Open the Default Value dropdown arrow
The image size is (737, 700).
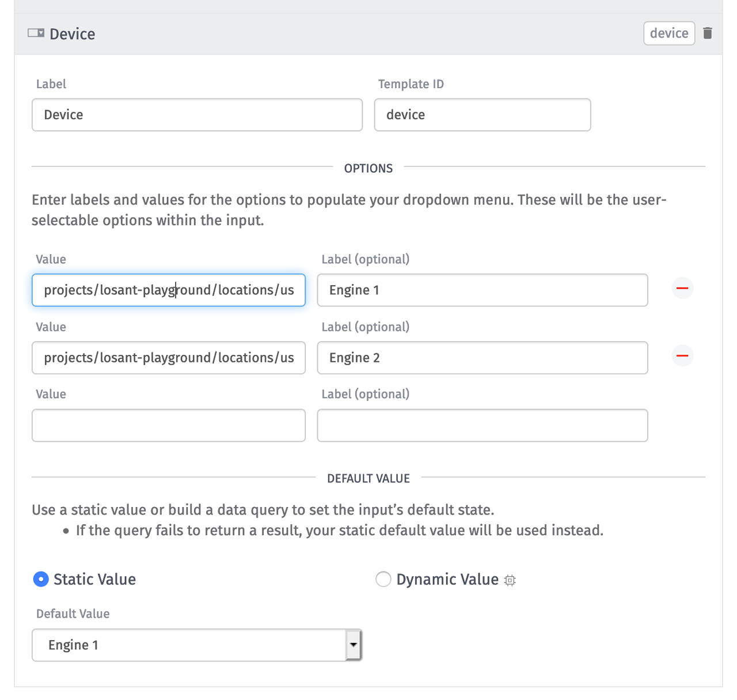tap(353, 645)
